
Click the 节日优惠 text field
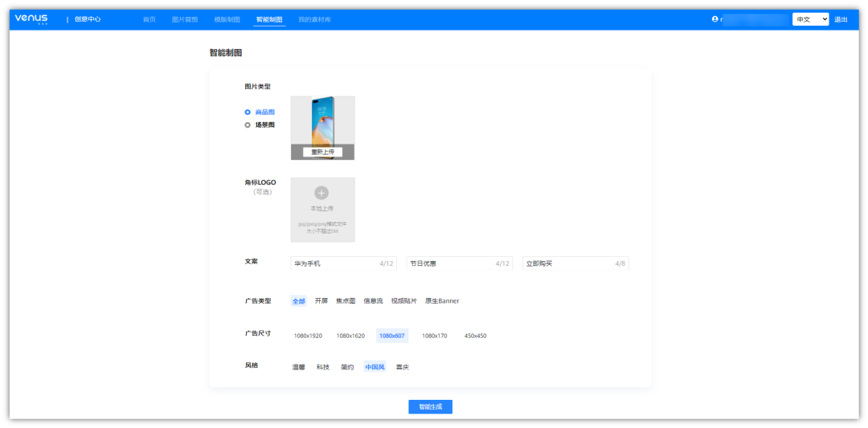coord(460,263)
